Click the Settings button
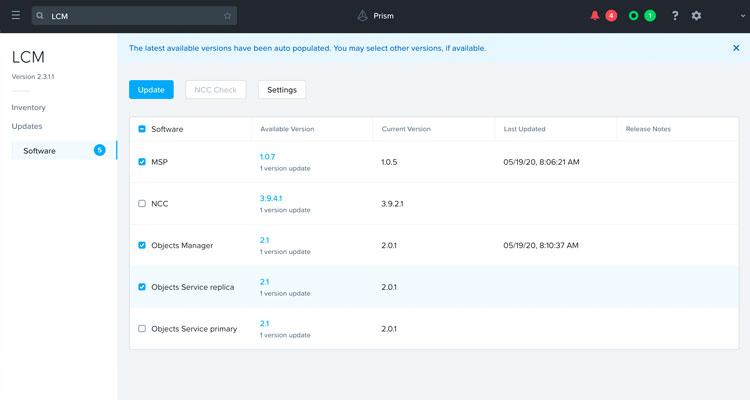 pyautogui.click(x=282, y=90)
